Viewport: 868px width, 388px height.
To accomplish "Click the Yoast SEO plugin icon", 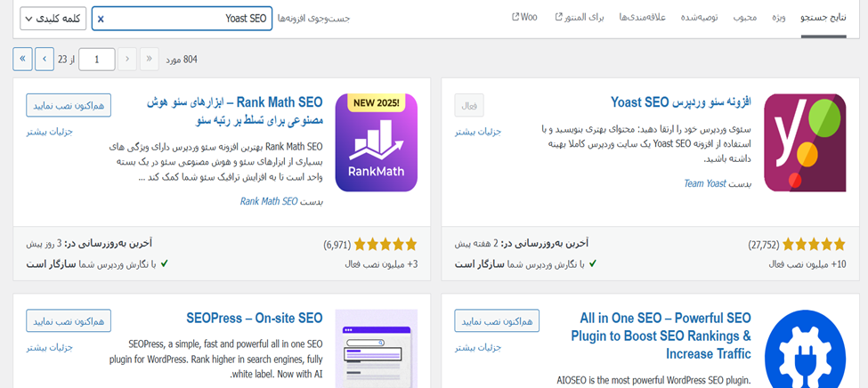I will pos(805,142).
